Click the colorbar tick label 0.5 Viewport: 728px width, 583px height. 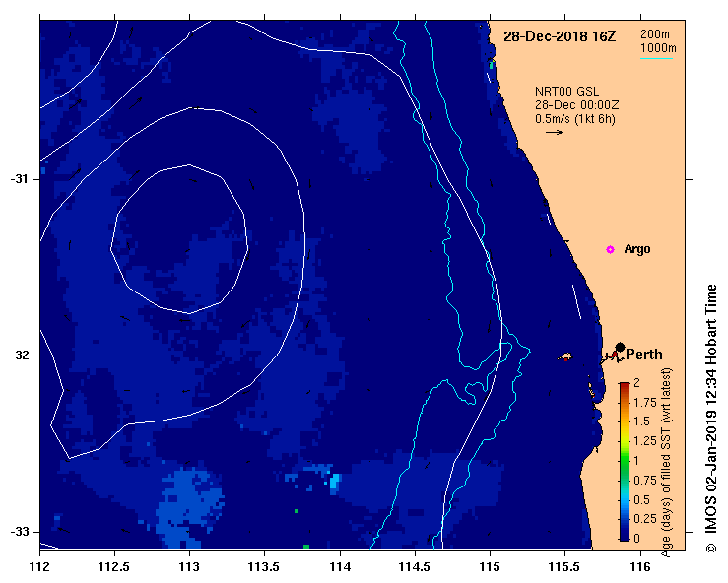[x=641, y=499]
